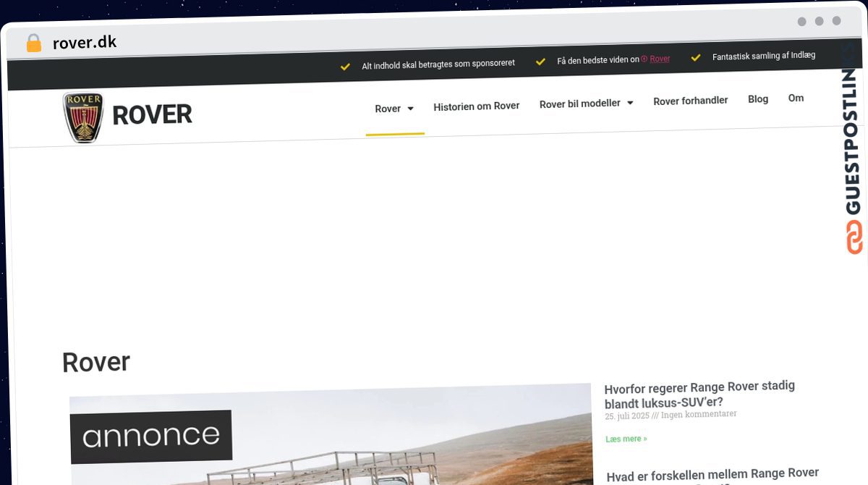Click the 'annonce' label on image
This screenshot has width=868, height=485.
151,436
